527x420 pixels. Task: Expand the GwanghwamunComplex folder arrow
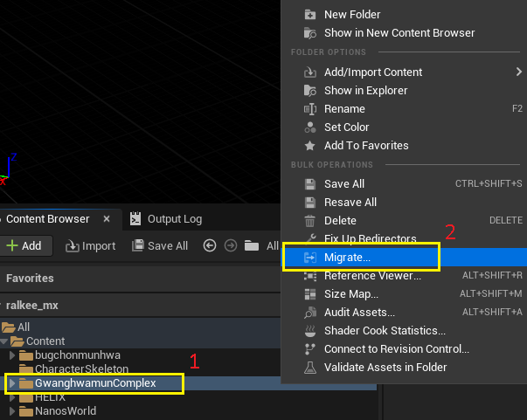click(x=12, y=383)
